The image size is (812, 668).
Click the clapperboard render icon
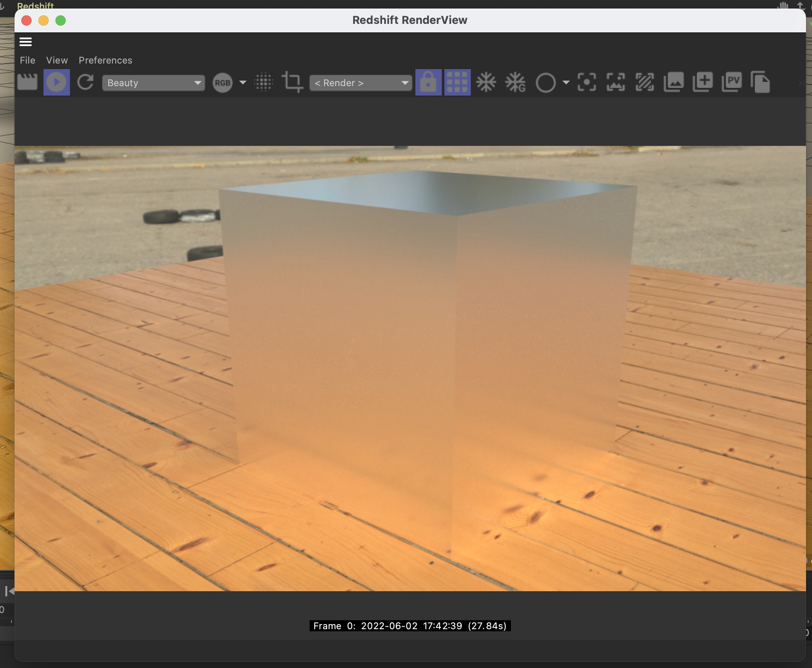tap(27, 82)
